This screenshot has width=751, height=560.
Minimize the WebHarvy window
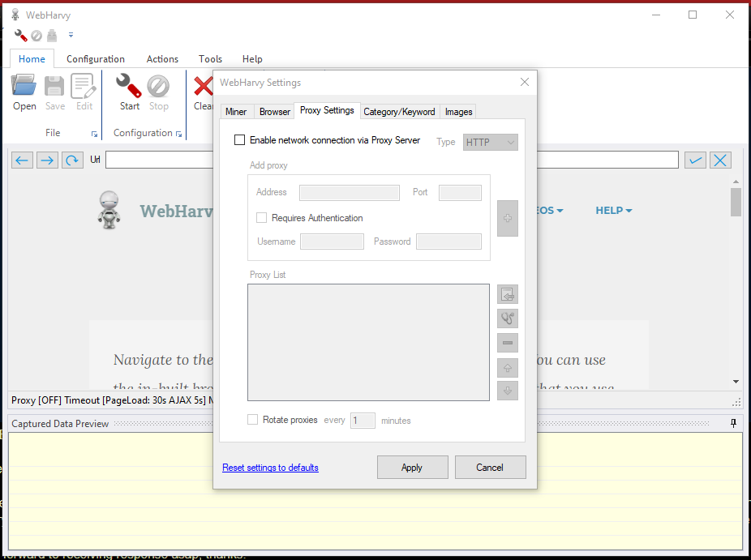coord(656,15)
